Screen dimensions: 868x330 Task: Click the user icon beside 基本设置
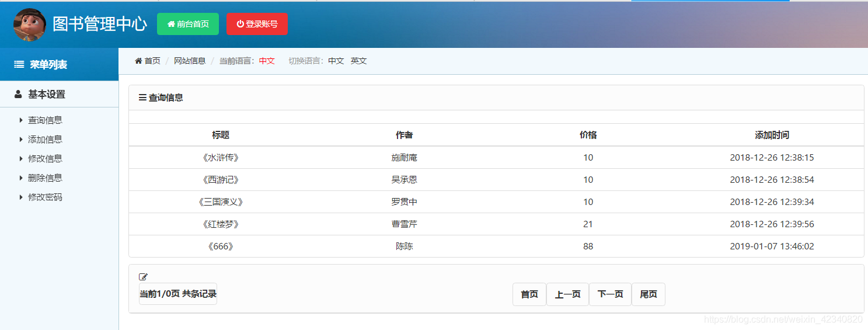click(x=18, y=94)
